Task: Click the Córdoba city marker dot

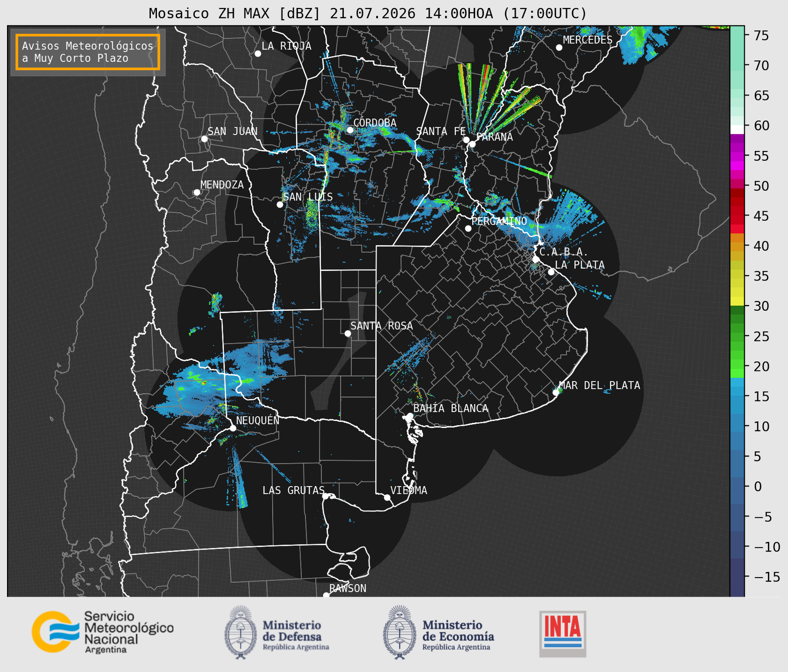Action: [350, 130]
